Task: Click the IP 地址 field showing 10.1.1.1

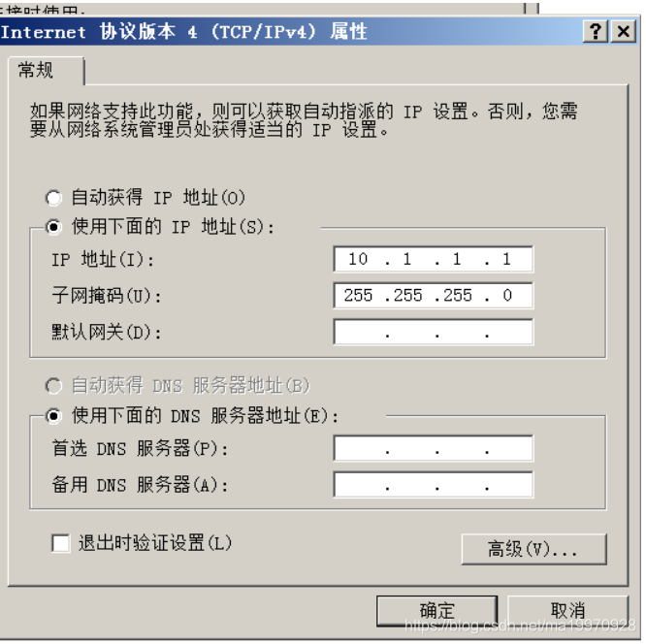Action: (433, 259)
